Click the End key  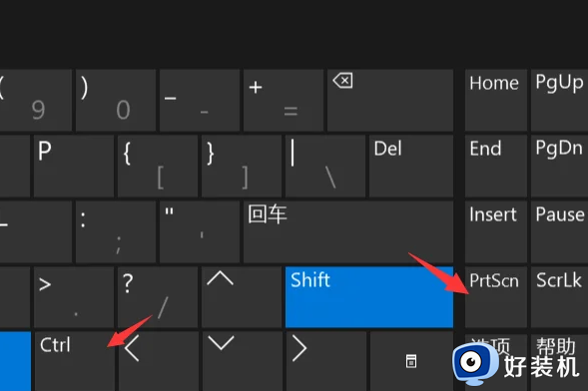pyautogui.click(x=496, y=166)
